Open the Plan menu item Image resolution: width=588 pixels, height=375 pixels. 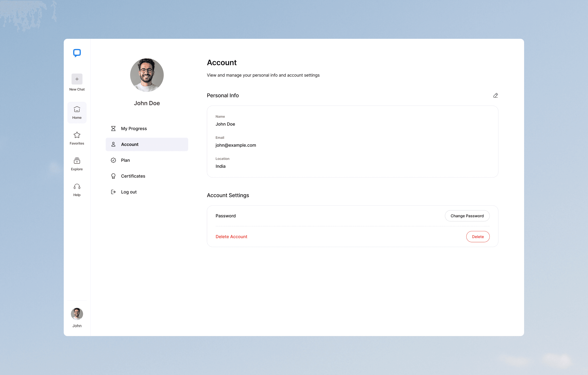click(125, 160)
